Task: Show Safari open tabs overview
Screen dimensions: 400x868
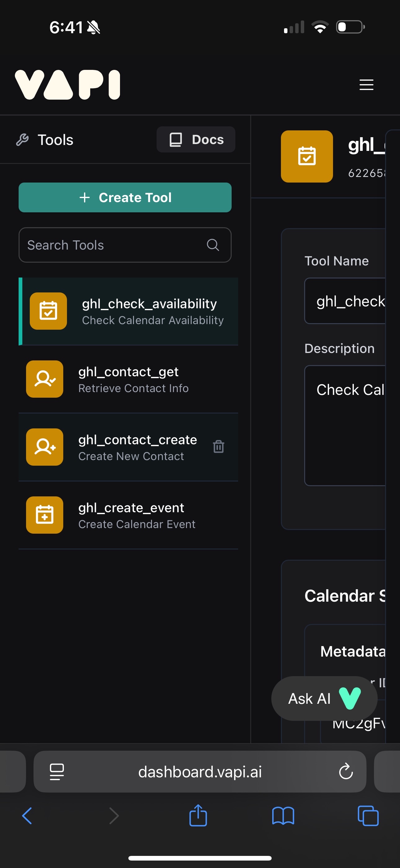Action: (x=368, y=816)
